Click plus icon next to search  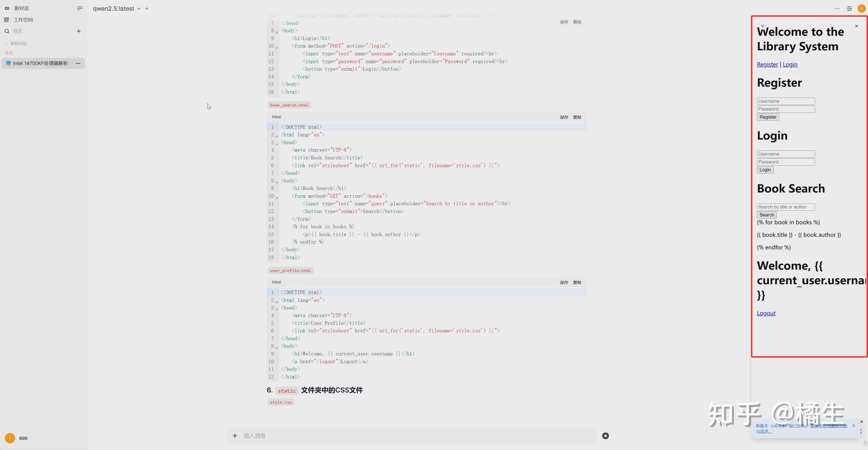coord(78,31)
